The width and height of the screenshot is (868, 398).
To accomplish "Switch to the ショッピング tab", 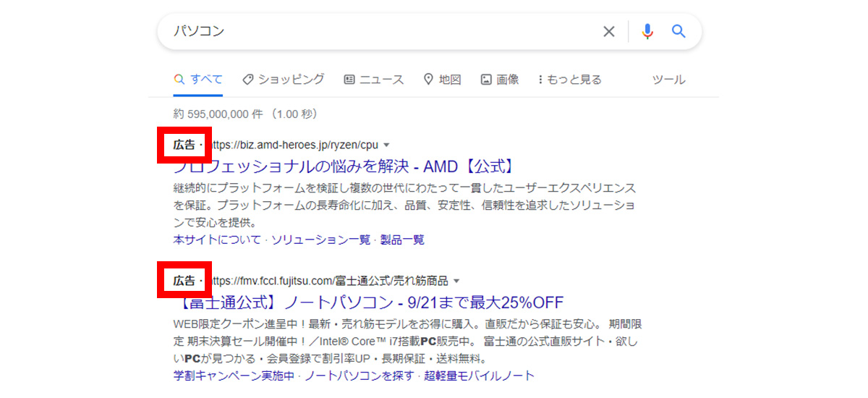I will pos(283,80).
